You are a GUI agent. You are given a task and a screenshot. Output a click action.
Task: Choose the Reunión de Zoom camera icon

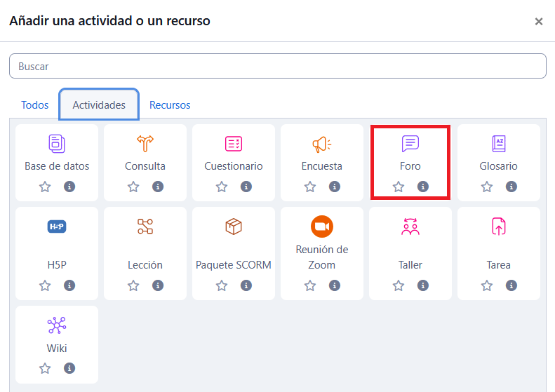click(322, 227)
